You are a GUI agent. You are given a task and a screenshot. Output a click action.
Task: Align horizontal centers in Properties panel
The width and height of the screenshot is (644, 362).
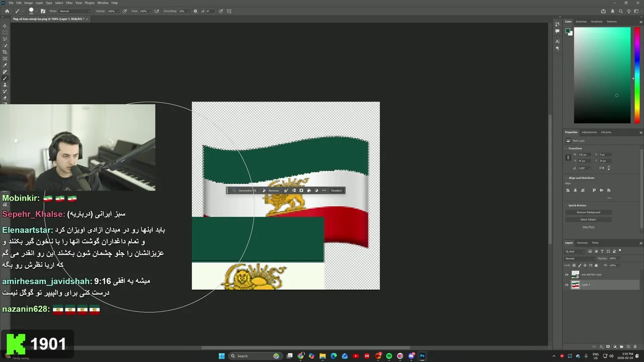576,190
